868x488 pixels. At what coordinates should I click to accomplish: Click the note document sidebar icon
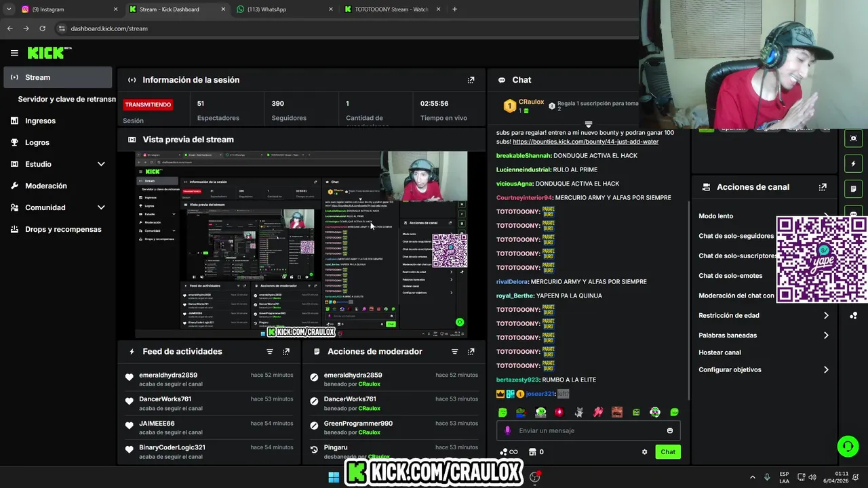pos(854,188)
